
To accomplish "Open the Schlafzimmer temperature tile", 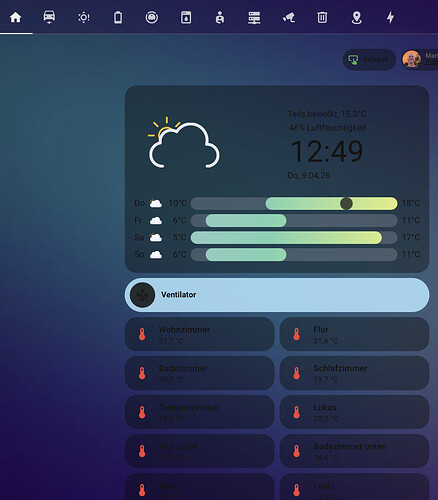I will (354, 373).
